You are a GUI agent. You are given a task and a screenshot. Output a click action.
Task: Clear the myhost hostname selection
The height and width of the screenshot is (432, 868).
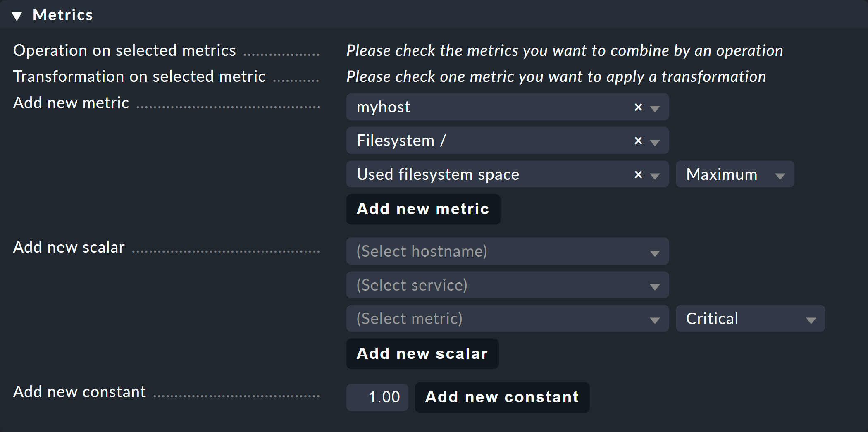[638, 107]
